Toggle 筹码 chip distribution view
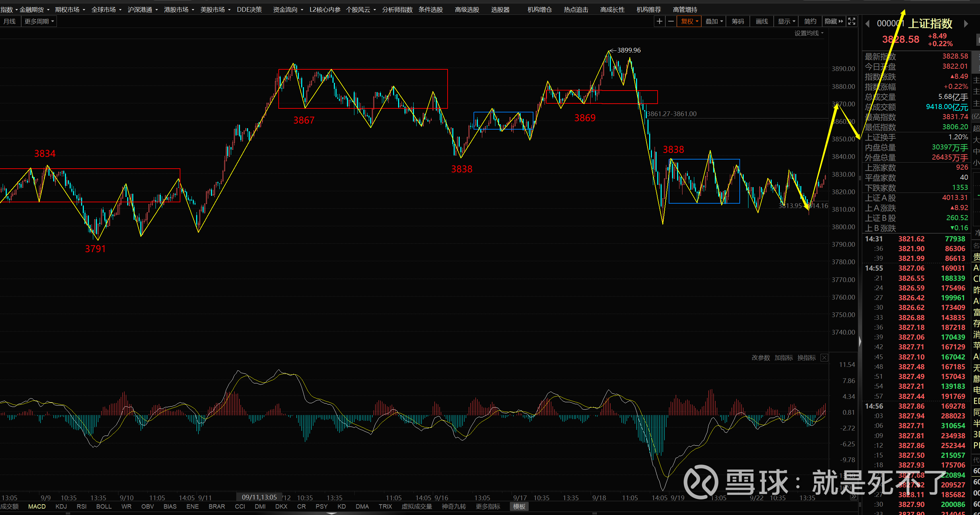 [x=737, y=21]
